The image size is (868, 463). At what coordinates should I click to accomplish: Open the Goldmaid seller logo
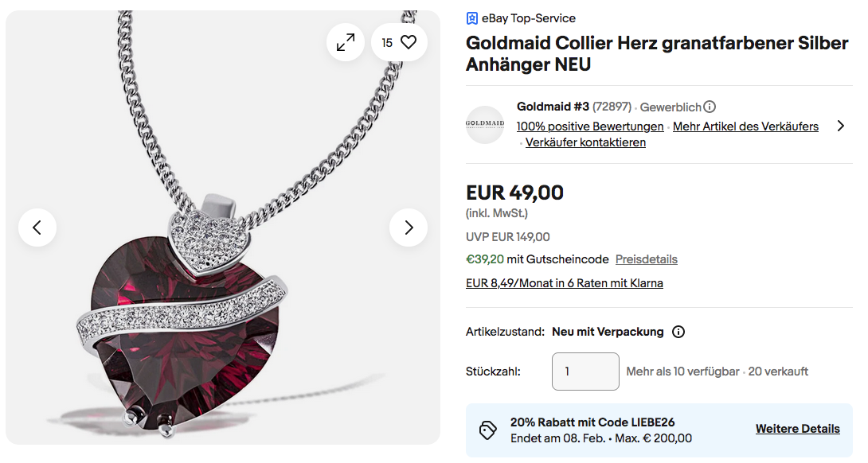click(485, 124)
